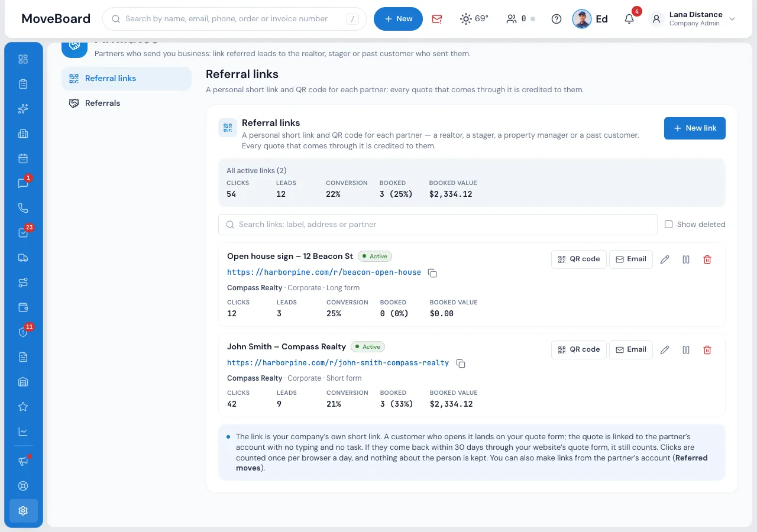The height and width of the screenshot is (532, 757).
Task: Open the truck icon in sidebar
Action: coord(23,258)
